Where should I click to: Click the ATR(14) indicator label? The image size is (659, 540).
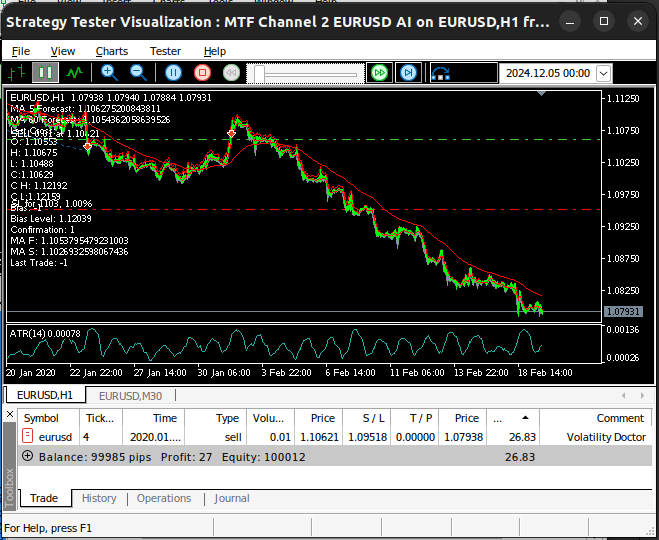click(x=45, y=334)
